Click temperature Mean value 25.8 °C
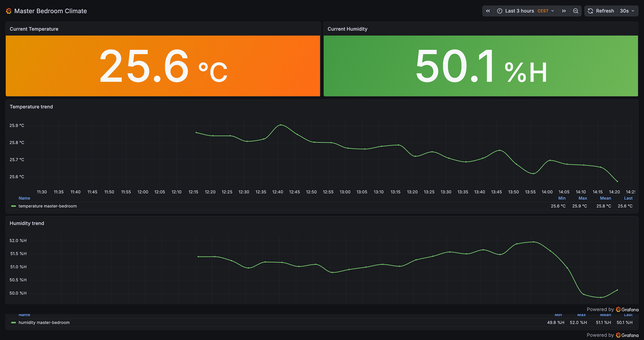The height and width of the screenshot is (340, 644). (x=603, y=206)
